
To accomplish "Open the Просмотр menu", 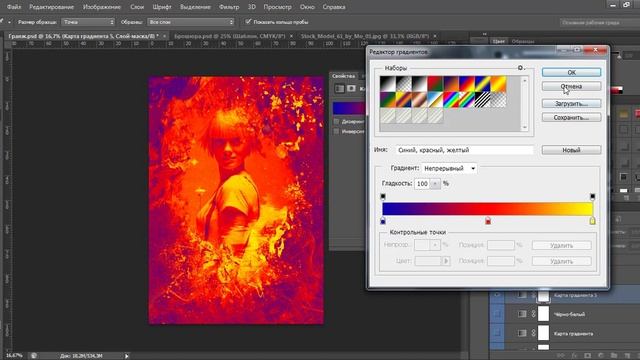I will tap(278, 7).
